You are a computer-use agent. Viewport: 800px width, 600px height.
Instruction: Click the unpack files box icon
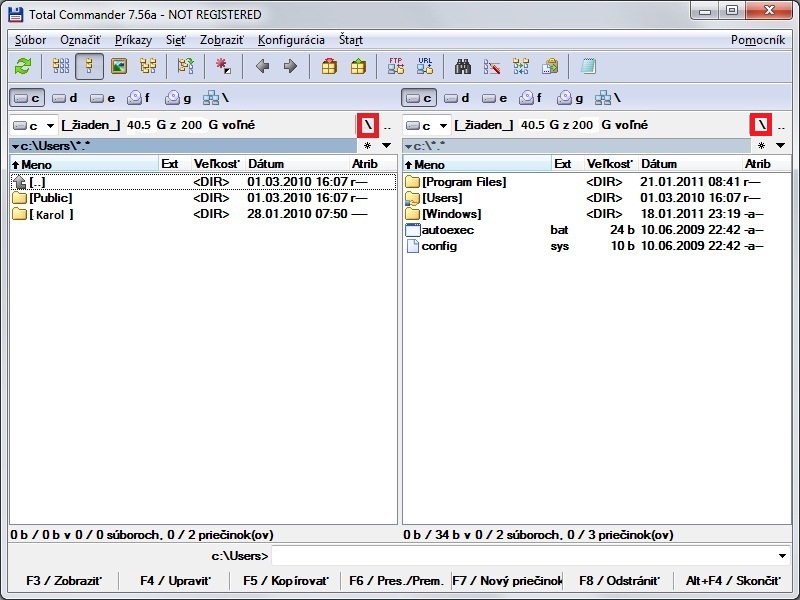click(358, 66)
